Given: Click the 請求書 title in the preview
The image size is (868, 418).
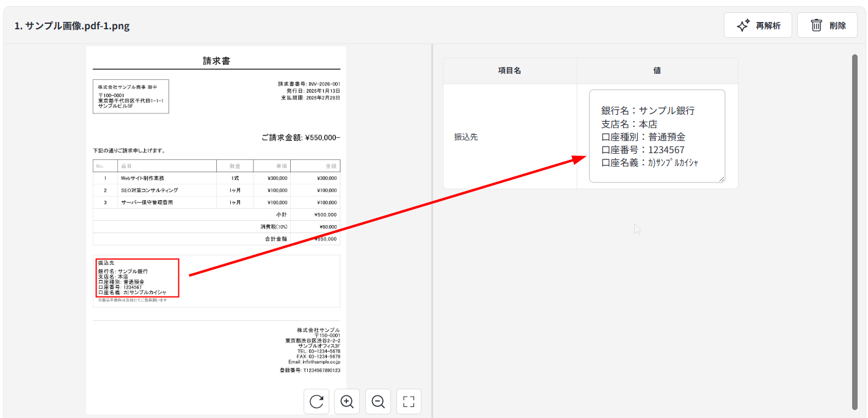Looking at the screenshot, I should (x=216, y=61).
